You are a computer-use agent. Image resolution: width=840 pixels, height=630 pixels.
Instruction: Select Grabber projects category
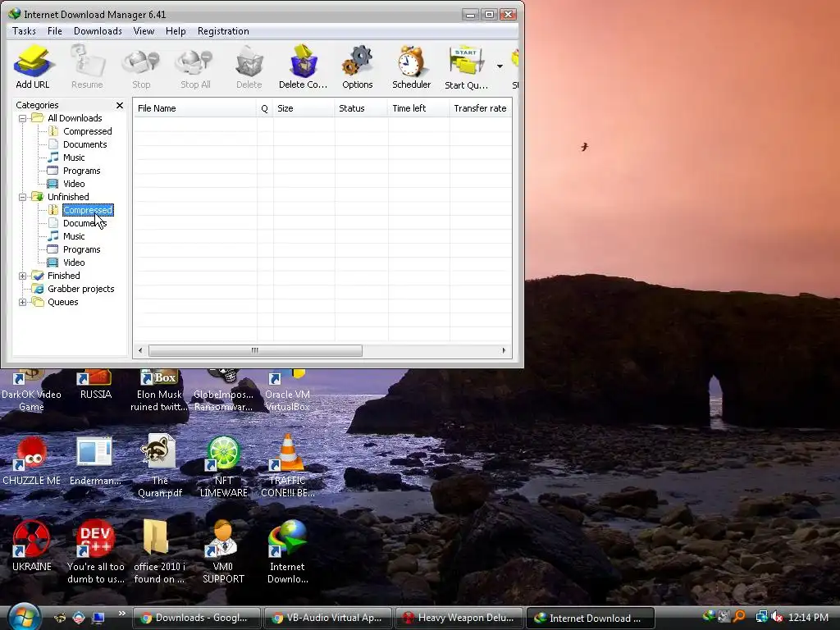pos(81,289)
